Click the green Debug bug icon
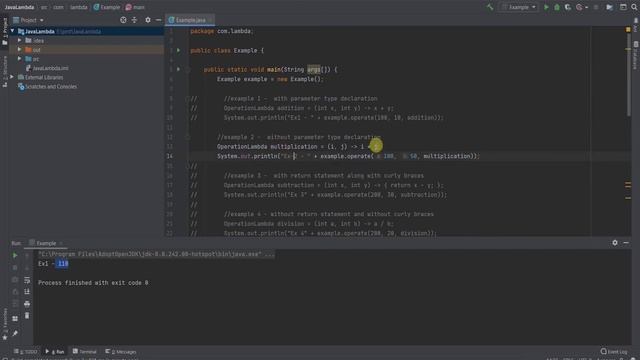 [x=557, y=7]
